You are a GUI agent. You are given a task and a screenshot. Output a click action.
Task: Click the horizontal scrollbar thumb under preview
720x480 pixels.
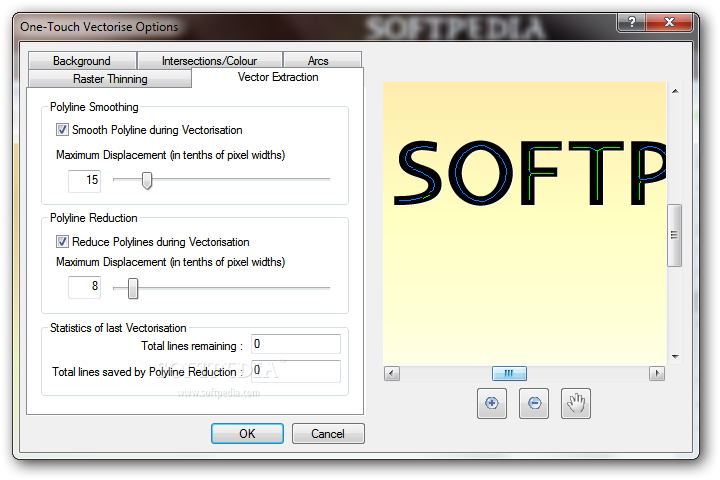click(x=509, y=373)
